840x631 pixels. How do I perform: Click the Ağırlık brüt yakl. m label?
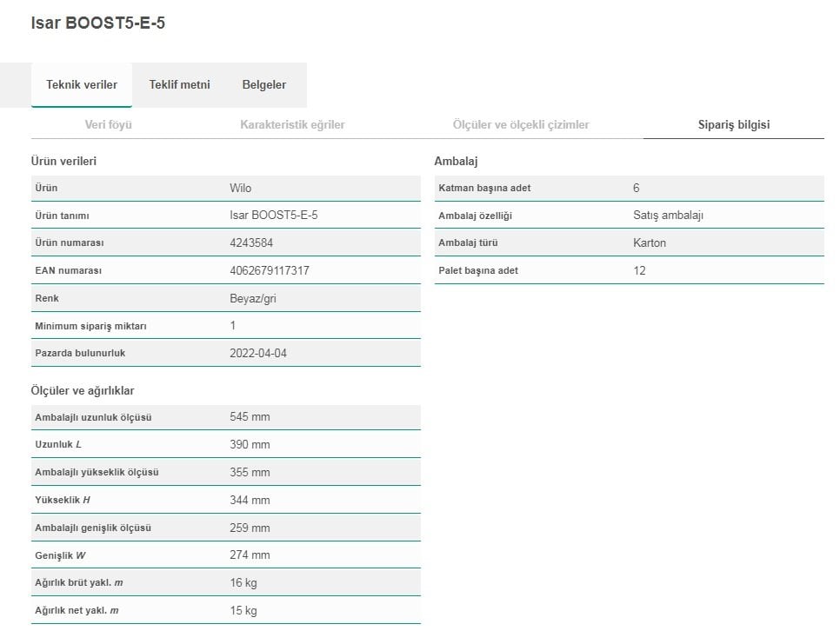tap(79, 583)
